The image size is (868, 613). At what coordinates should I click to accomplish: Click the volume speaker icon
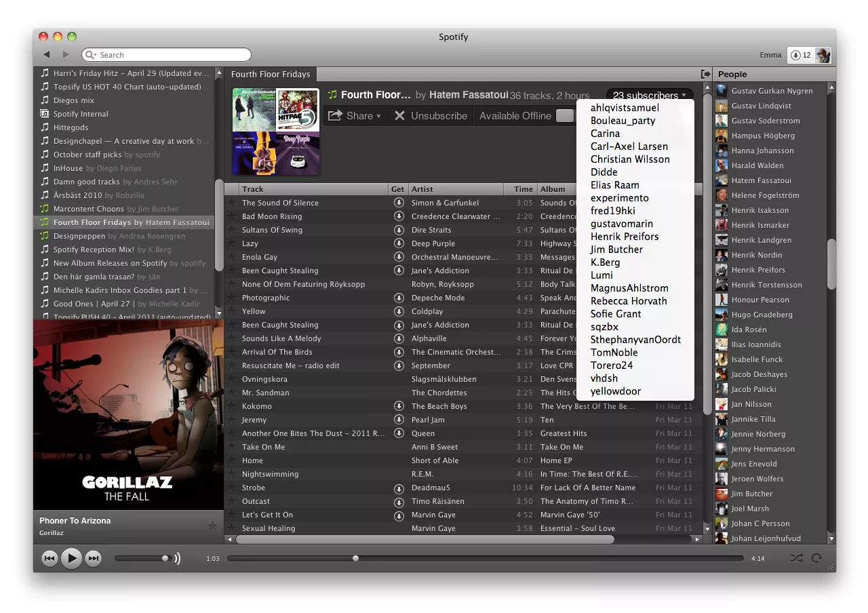coord(177,558)
